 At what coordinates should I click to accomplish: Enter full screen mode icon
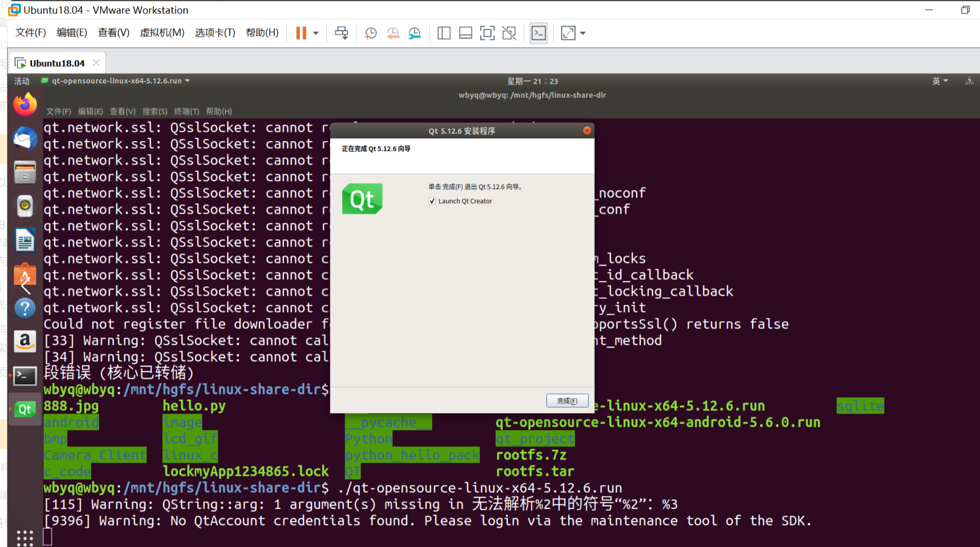(487, 33)
